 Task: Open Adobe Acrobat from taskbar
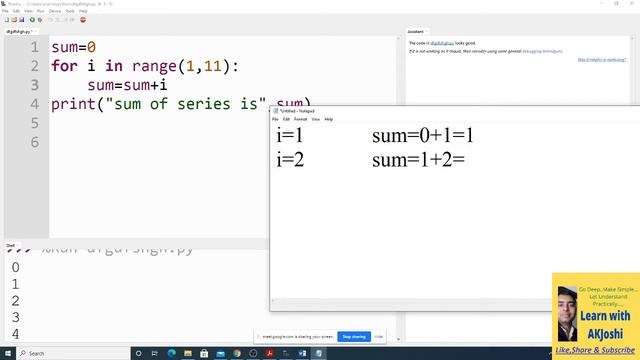(269, 353)
